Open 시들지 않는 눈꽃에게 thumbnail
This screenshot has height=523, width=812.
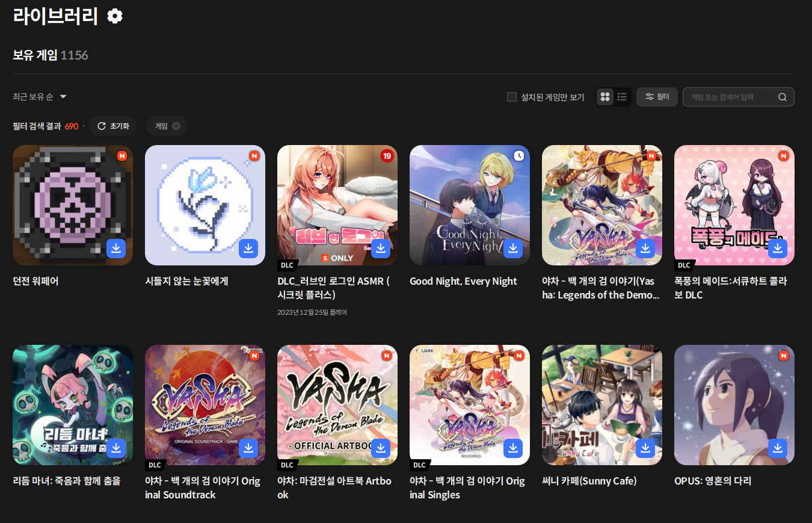[x=205, y=205]
